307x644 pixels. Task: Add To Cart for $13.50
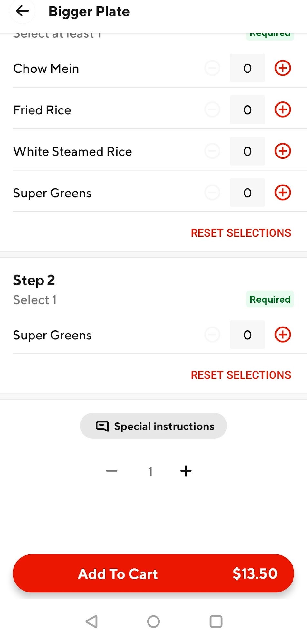click(153, 573)
